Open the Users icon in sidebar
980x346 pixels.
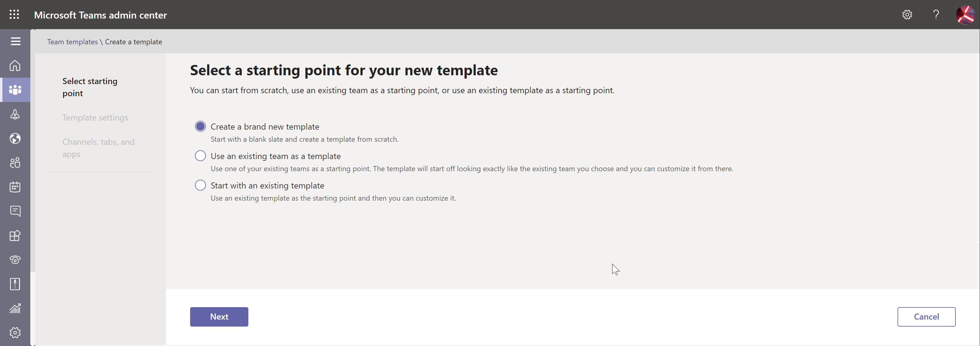click(x=15, y=163)
